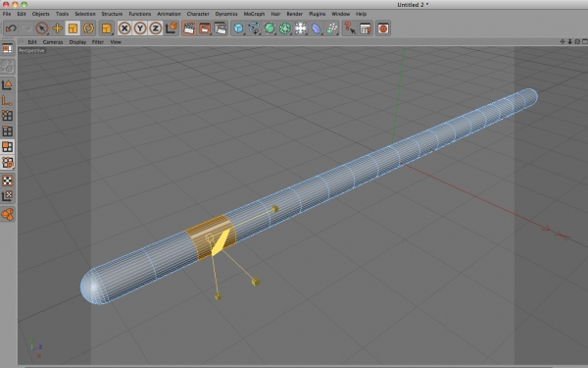Render to Picture Viewer icon
Screen dimensions: 588x368
[x=205, y=28]
